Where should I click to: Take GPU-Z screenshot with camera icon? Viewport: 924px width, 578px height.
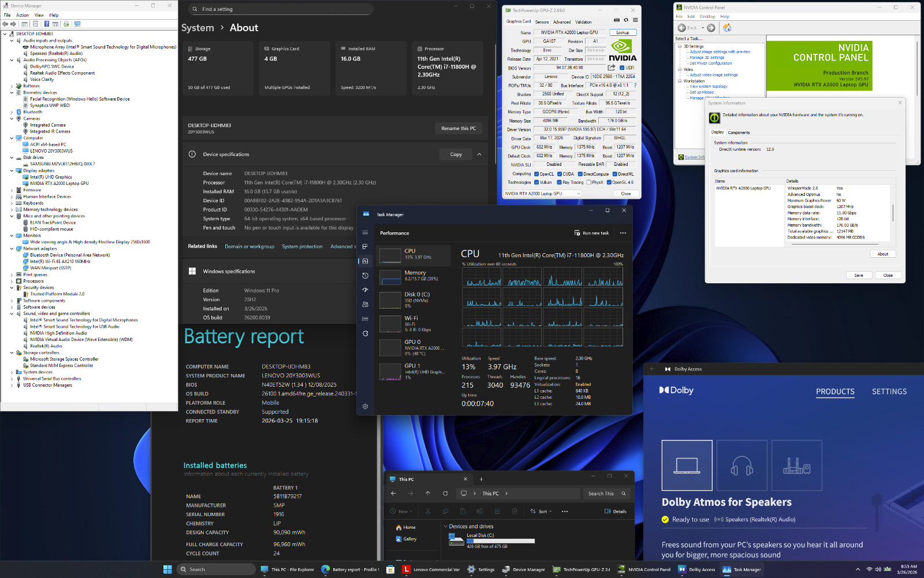click(616, 20)
